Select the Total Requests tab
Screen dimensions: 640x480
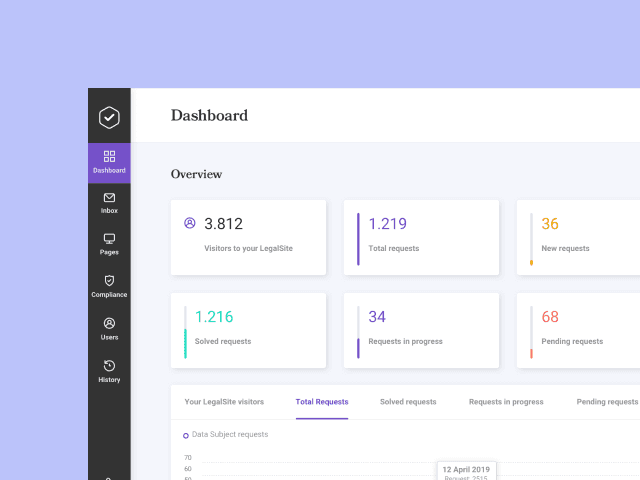pyautogui.click(x=322, y=402)
